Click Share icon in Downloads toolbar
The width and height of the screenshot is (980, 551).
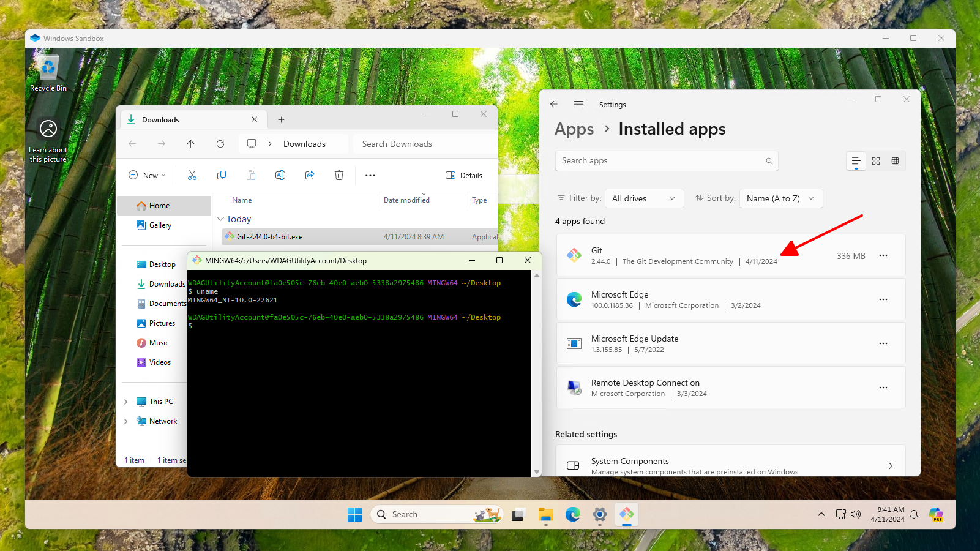click(310, 175)
